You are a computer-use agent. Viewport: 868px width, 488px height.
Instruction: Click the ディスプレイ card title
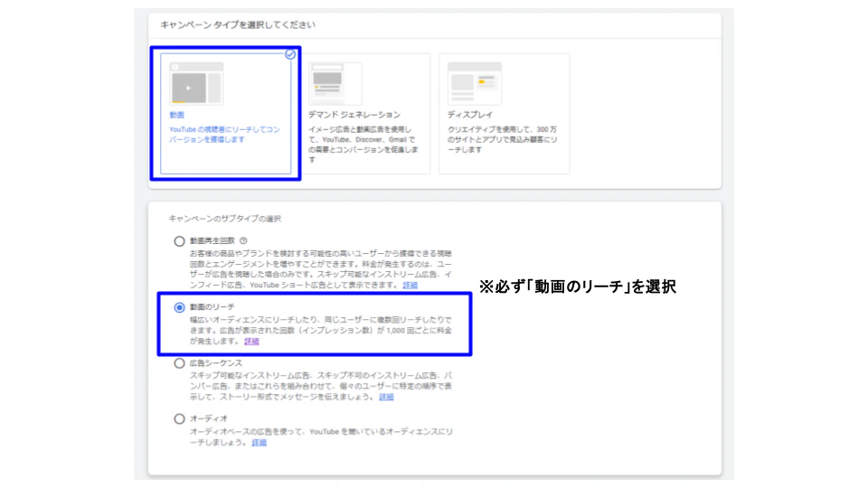point(470,115)
